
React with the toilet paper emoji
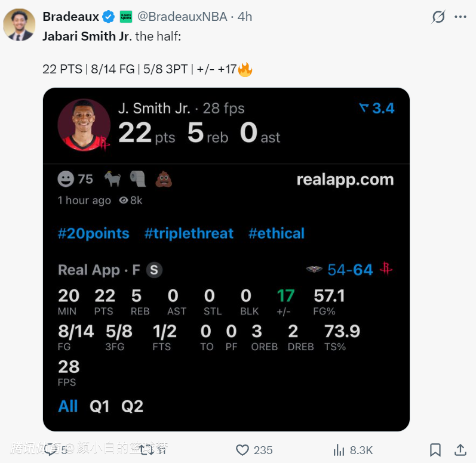point(137,178)
